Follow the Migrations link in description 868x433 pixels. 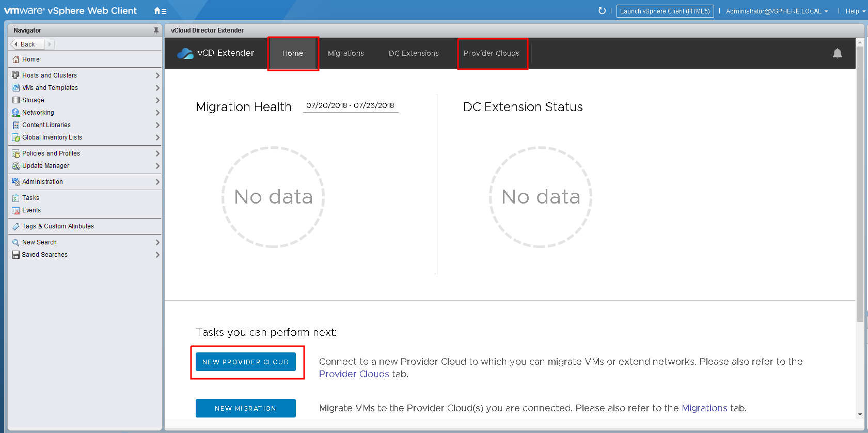tap(704, 408)
